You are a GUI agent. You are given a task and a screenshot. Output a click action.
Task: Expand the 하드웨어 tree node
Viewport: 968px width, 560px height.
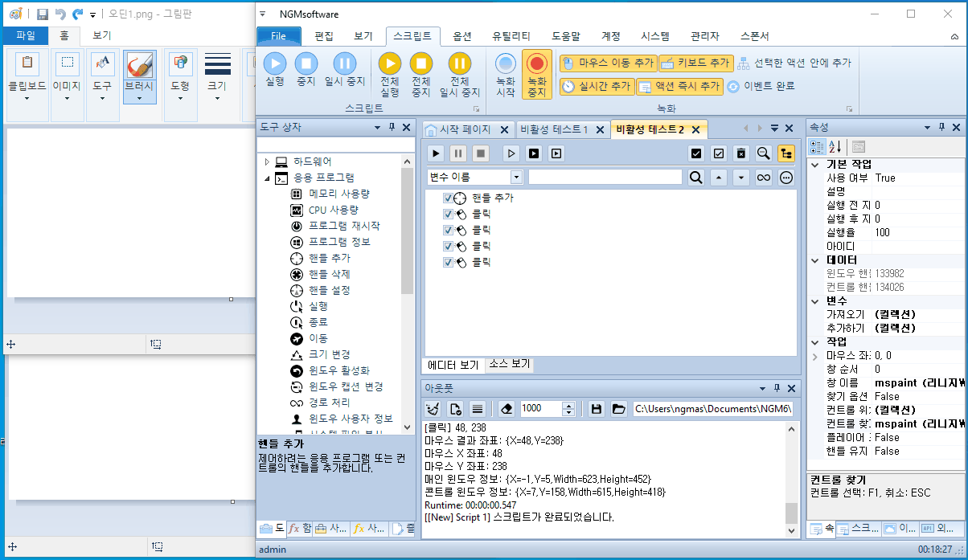(268, 161)
